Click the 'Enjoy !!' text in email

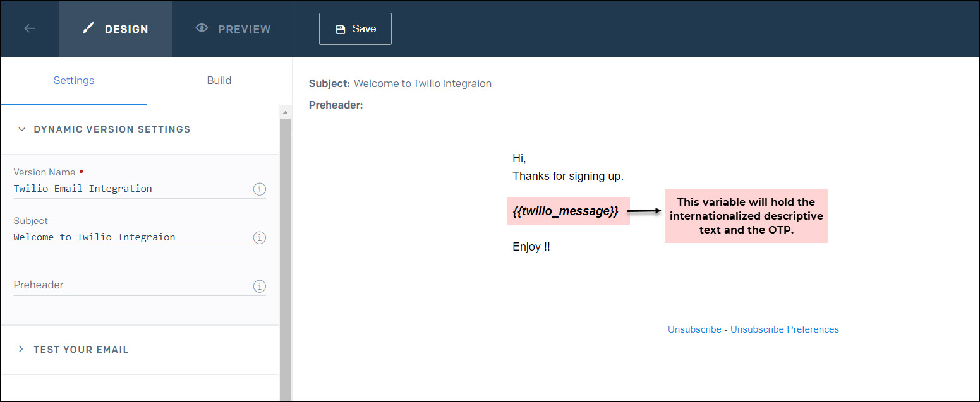(531, 247)
